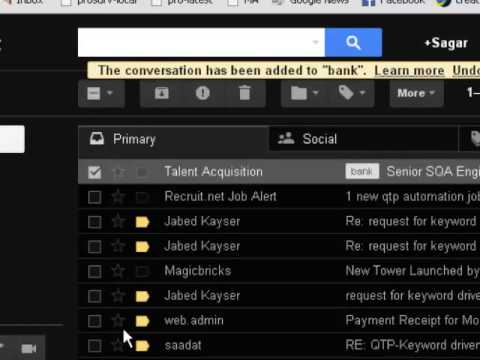Screen dimensions: 480x360
Task: Toggle importance marker on web.admin email
Action: [x=142, y=321]
